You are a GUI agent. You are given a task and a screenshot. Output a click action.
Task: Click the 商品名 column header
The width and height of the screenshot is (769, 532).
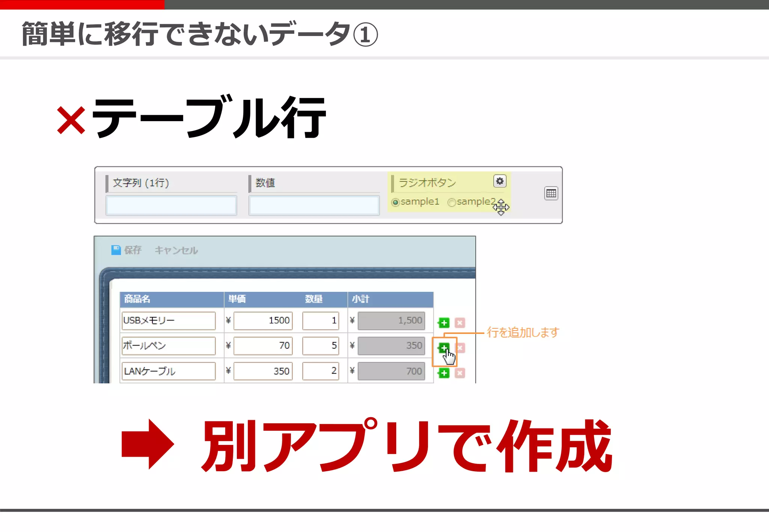tap(137, 299)
